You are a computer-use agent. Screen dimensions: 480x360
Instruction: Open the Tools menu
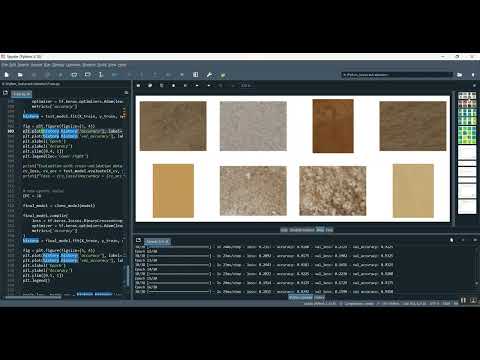[x=102, y=65]
